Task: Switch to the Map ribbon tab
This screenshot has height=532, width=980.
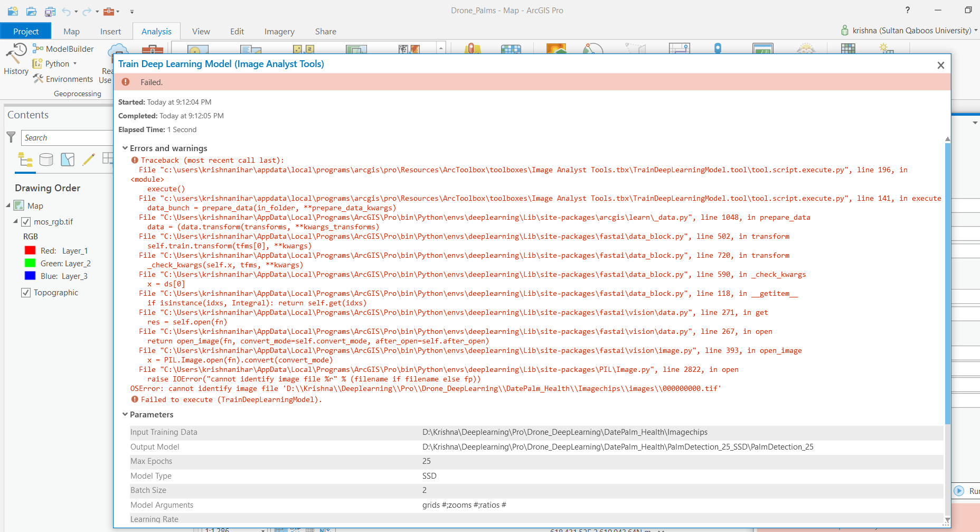Action: pos(71,31)
